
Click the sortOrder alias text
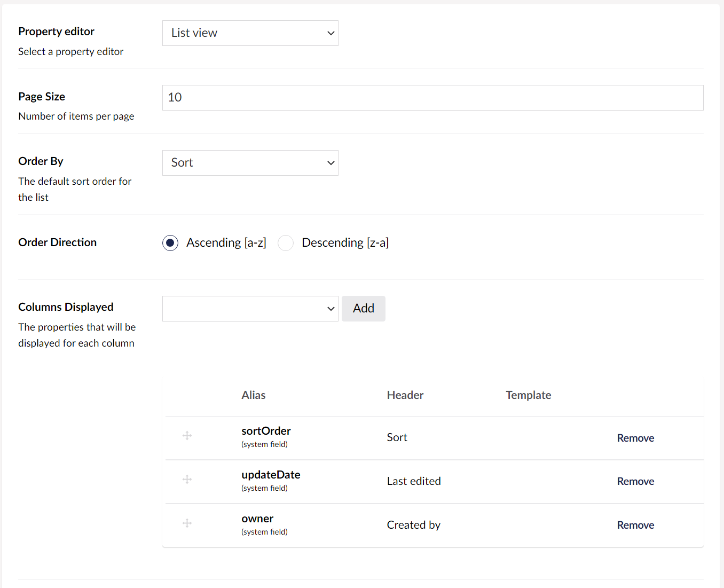[x=266, y=431]
